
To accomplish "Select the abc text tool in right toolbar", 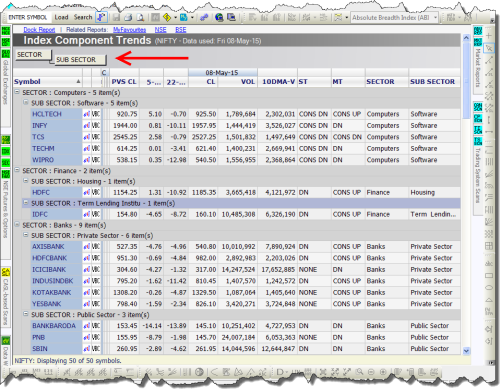I will [x=489, y=263].
